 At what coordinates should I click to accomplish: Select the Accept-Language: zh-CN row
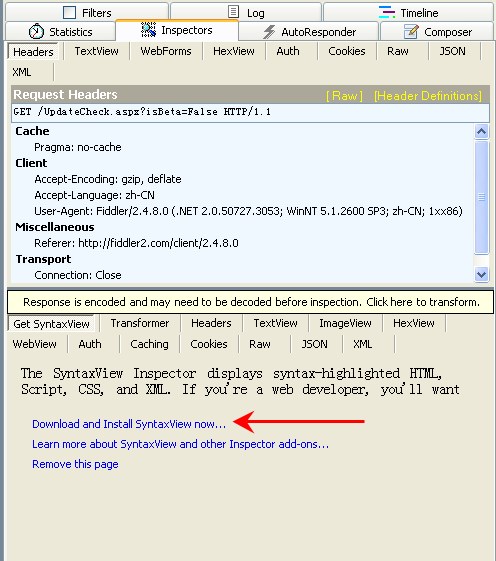point(94,195)
